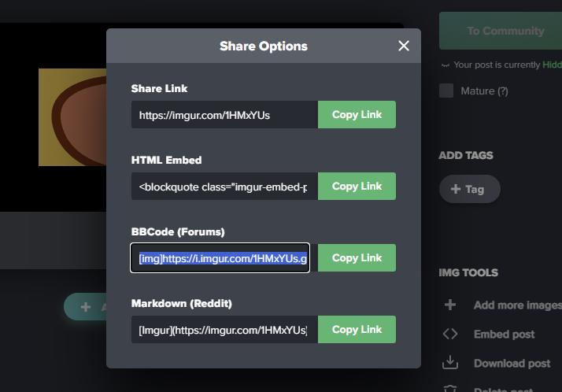Close the Share Options dialog
The image size is (562, 392).
click(404, 46)
